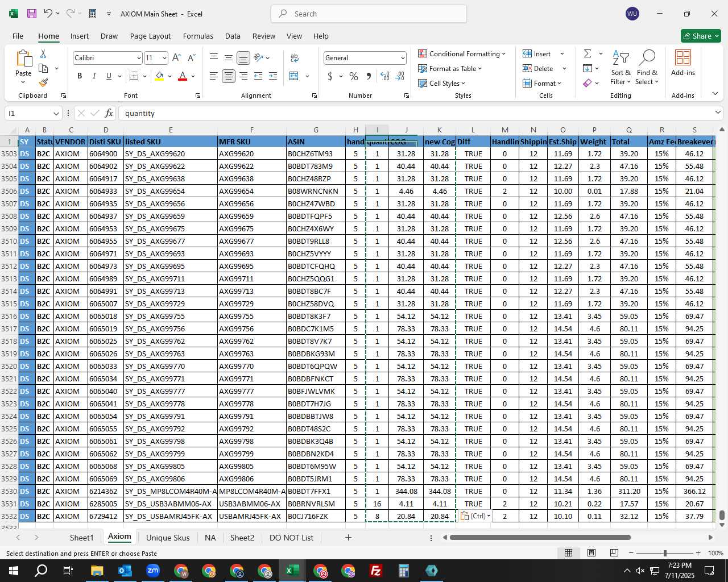This screenshot has width=728, height=582.
Task: Click the Increase Decimal icon
Action: [385, 76]
